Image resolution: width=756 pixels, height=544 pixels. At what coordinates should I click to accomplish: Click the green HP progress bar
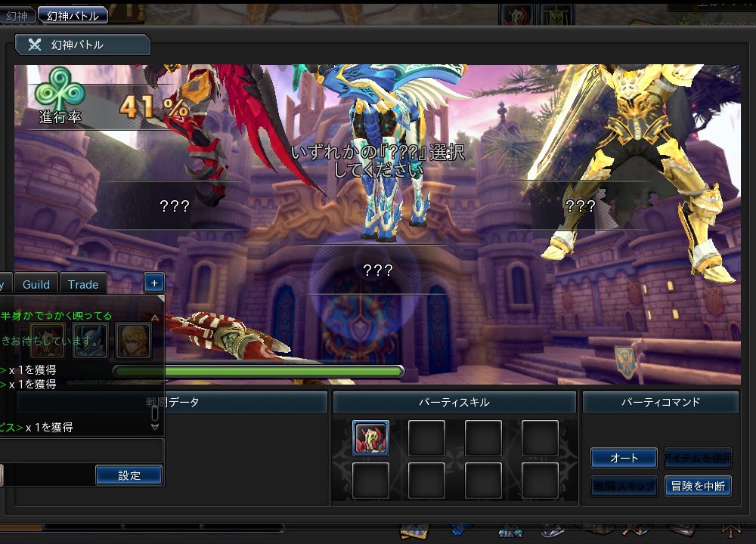259,371
